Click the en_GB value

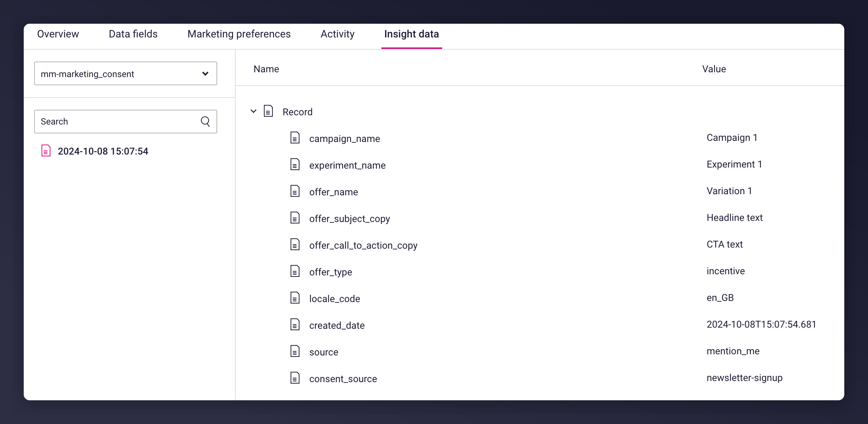pyautogui.click(x=720, y=298)
